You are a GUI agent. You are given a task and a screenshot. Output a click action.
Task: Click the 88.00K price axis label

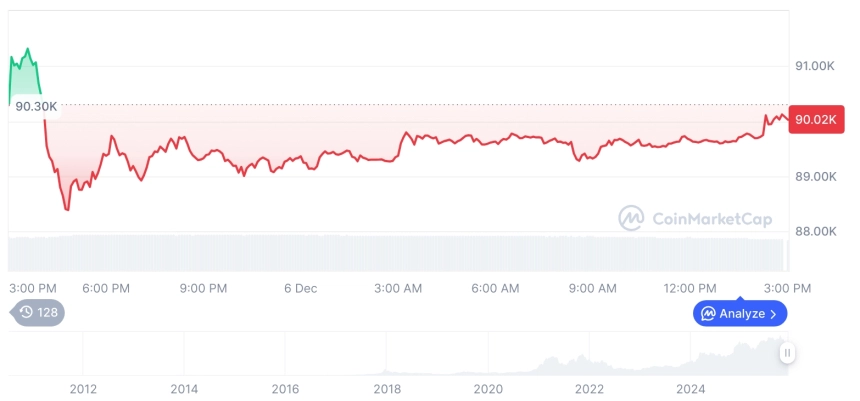click(x=815, y=231)
